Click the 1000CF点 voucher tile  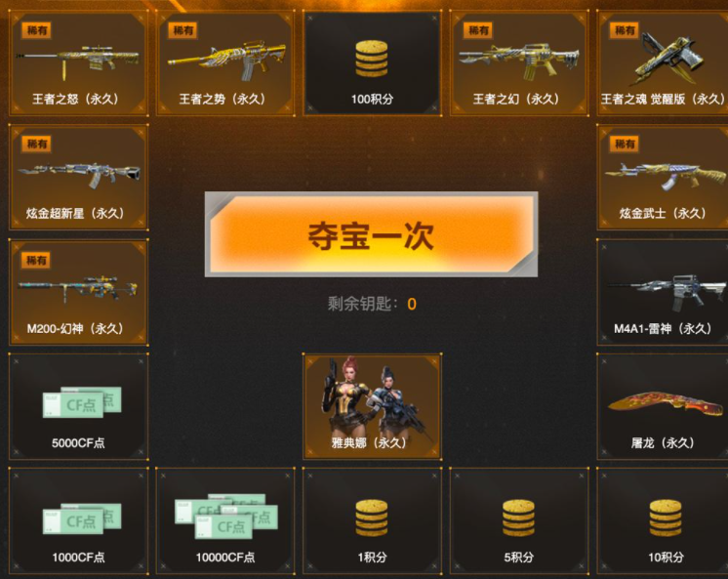pyautogui.click(x=78, y=521)
